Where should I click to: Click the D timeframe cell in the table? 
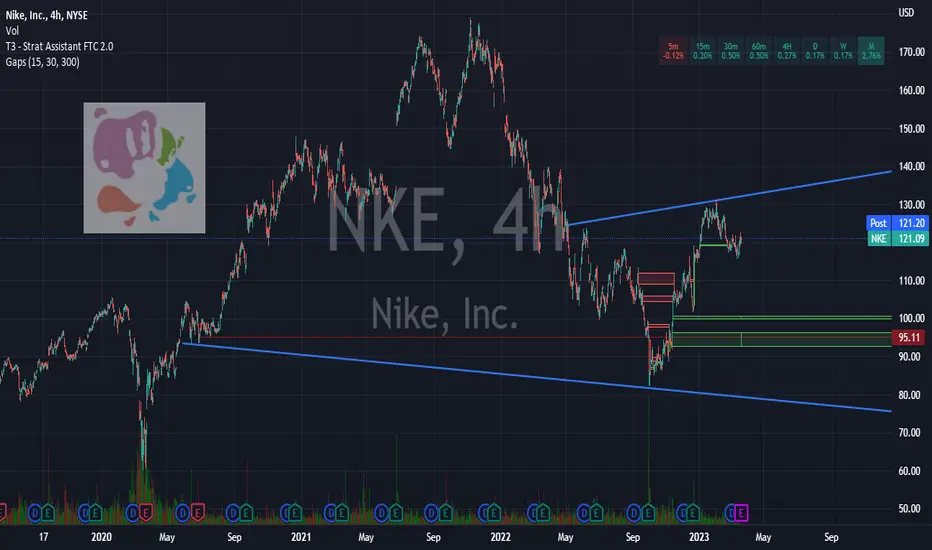815,51
